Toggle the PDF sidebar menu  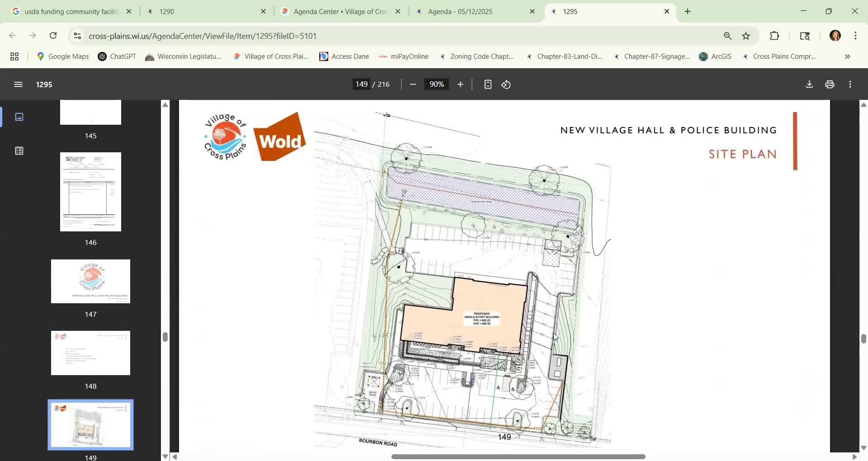[x=18, y=85]
